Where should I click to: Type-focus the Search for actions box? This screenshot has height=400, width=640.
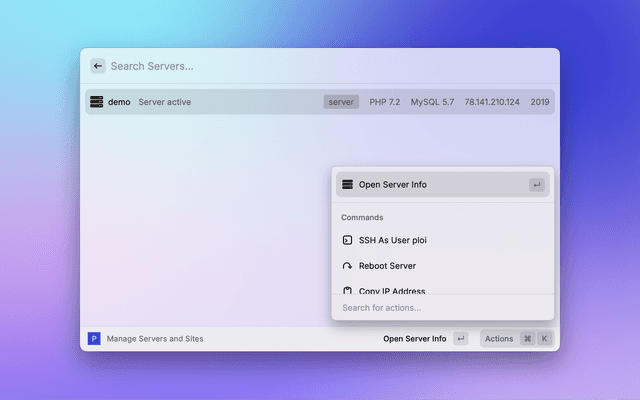[x=440, y=308]
